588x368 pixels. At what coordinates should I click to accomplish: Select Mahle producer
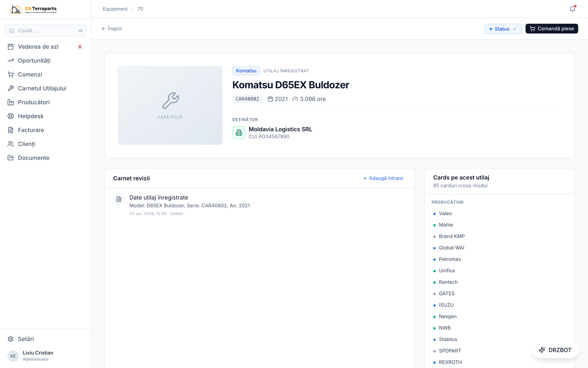coord(446,225)
